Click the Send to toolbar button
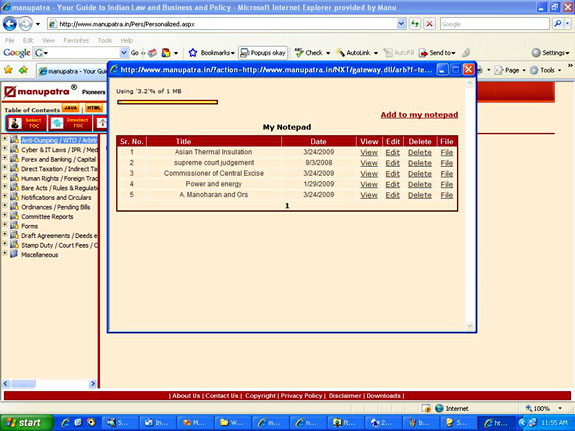The image size is (575, 431). 437,53
